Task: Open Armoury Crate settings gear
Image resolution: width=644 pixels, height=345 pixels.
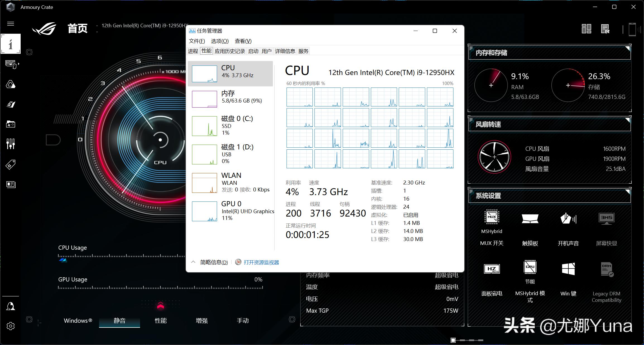Action: (10, 326)
